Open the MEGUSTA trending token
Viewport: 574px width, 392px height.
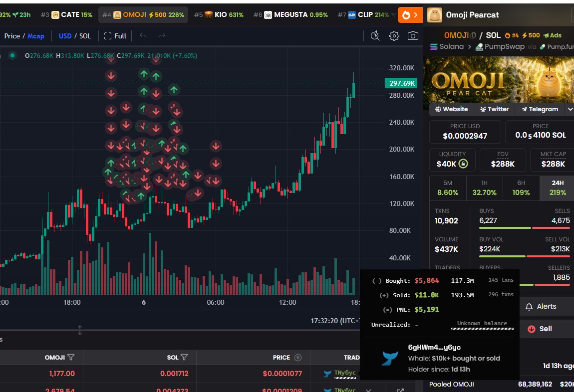pos(290,14)
